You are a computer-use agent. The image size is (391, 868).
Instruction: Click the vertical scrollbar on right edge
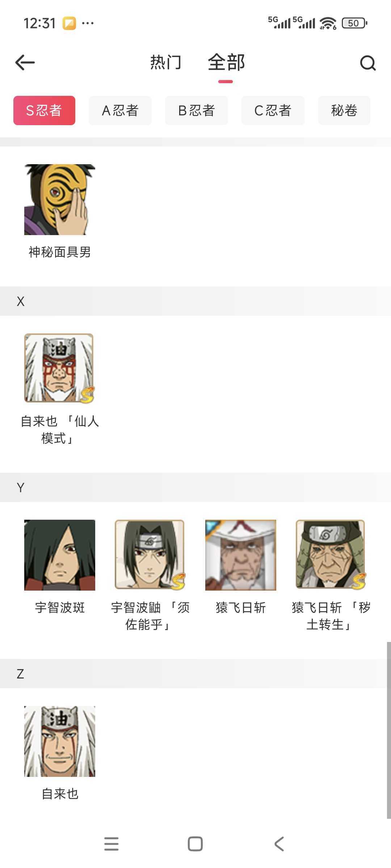tap(388, 730)
